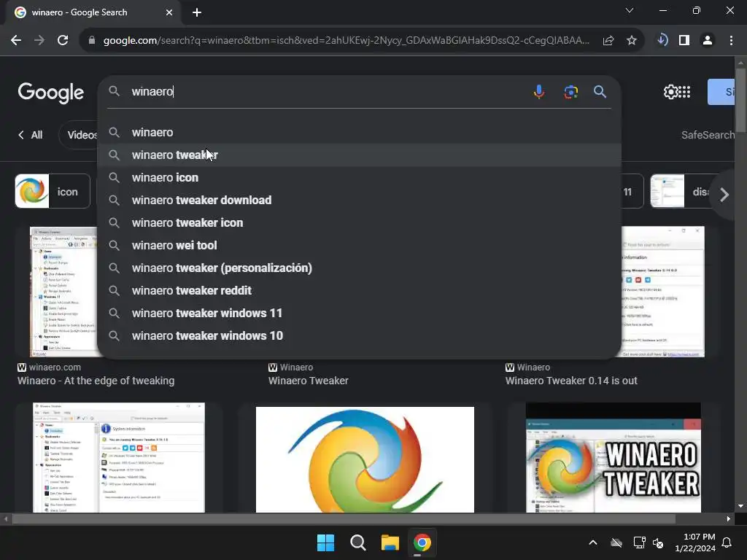This screenshot has width=747, height=560.
Task: Open Chrome three-dot menu
Action: 731,41
